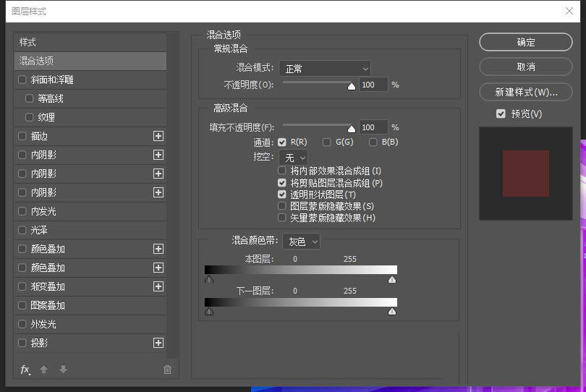586x392 pixels.
Task: Click the 不透明度(O) slider handle
Action: (x=352, y=86)
